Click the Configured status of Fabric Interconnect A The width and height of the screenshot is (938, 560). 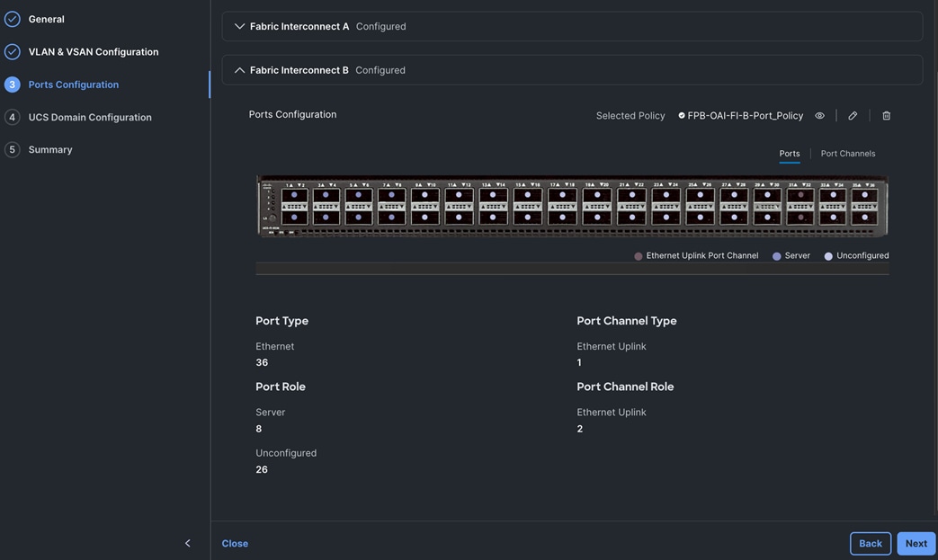coord(380,26)
